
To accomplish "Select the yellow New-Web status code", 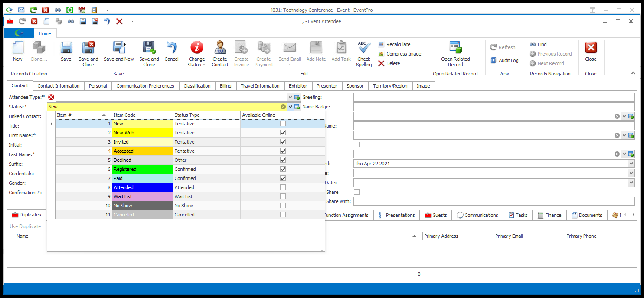I will tap(142, 133).
